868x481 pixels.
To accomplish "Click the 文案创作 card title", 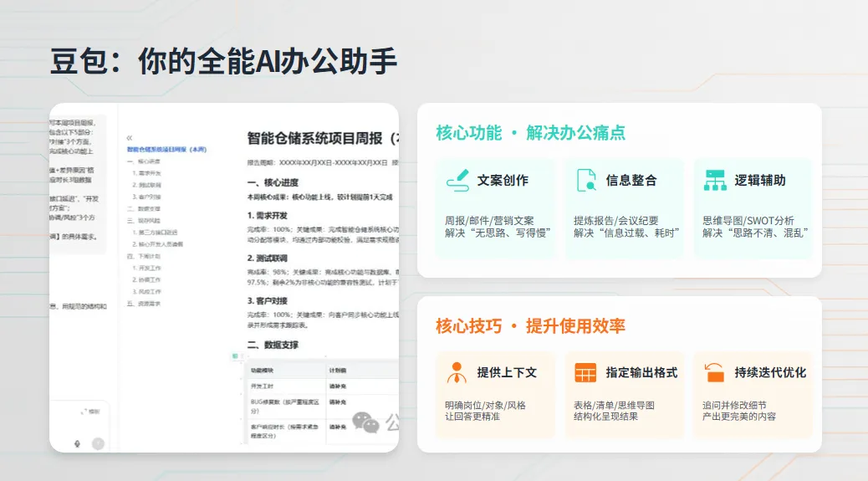I will 503,181.
